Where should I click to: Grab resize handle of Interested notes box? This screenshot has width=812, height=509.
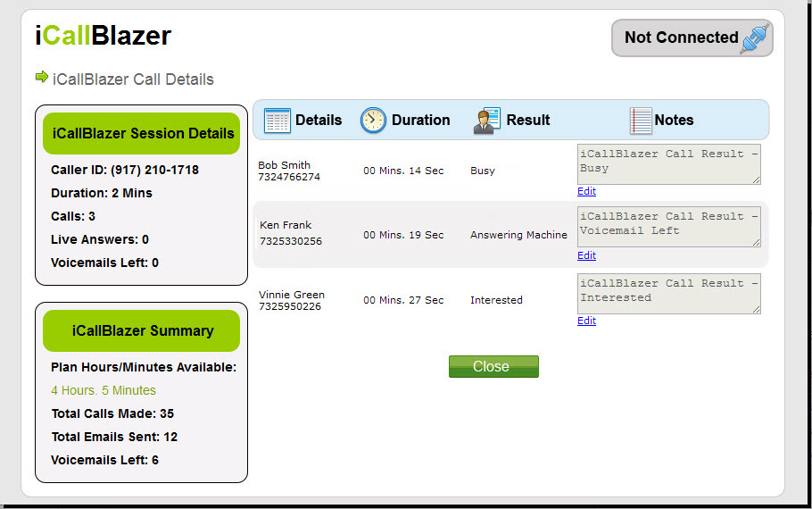click(x=757, y=310)
